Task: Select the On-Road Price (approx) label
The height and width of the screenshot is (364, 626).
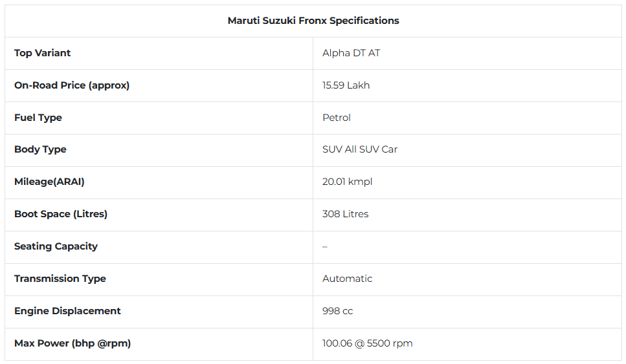Action: tap(72, 85)
